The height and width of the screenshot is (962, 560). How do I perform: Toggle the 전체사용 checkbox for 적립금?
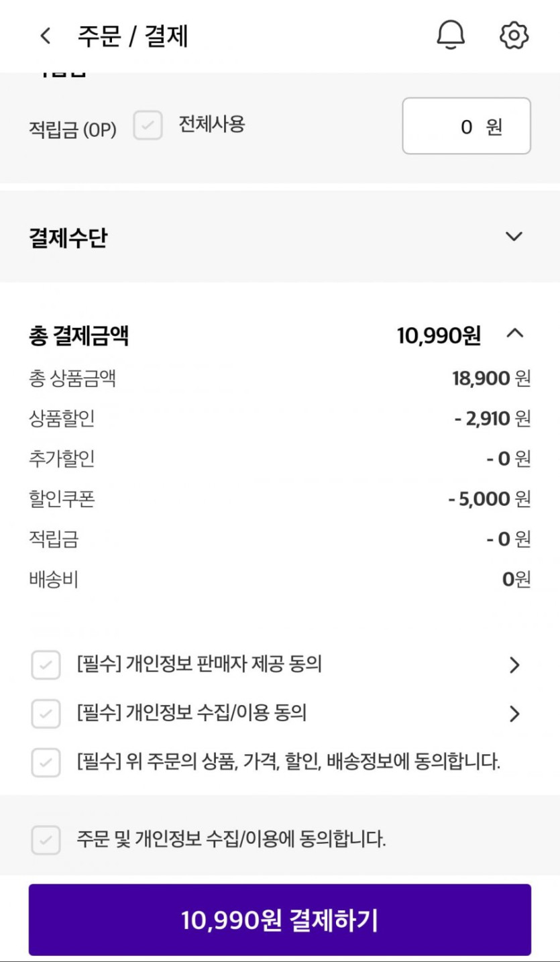(x=148, y=125)
